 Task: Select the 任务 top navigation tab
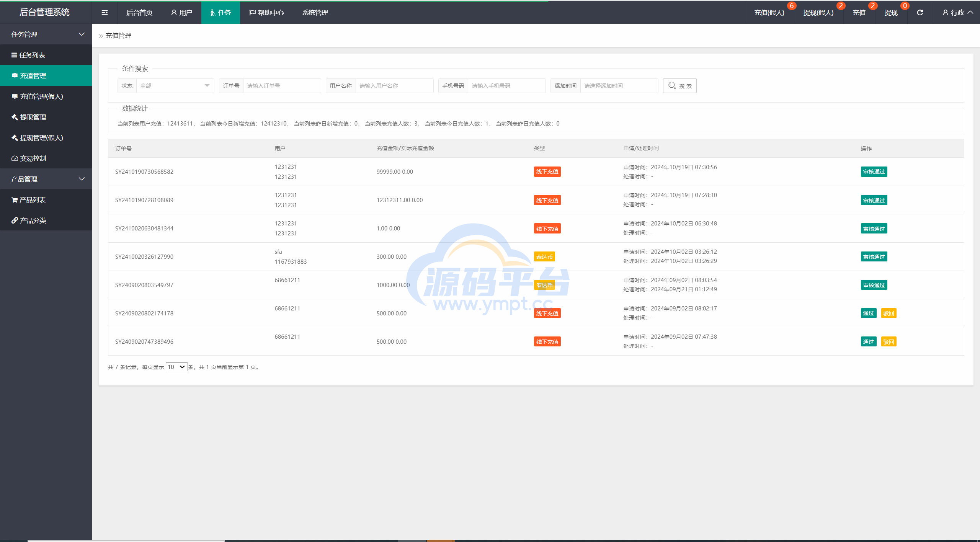coord(220,13)
